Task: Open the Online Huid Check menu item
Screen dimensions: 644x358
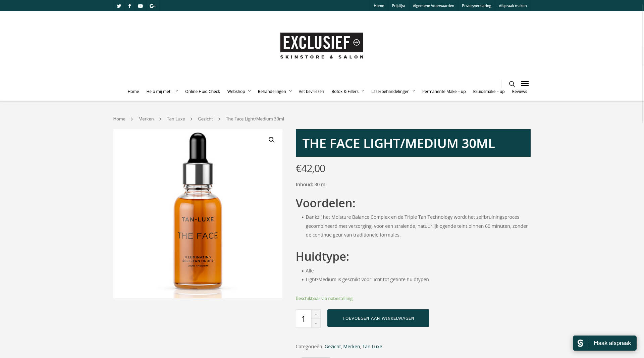Action: (x=203, y=91)
